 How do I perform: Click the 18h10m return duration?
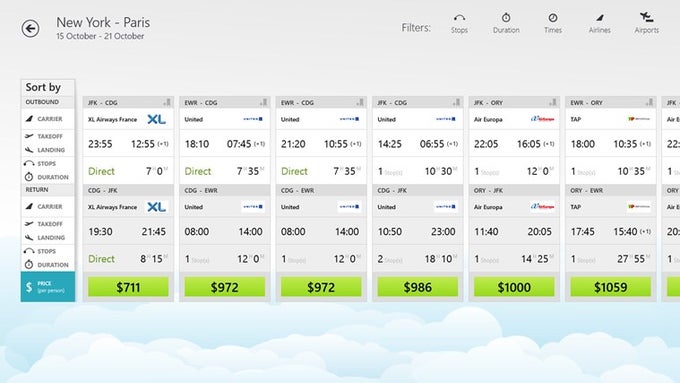[441, 259]
